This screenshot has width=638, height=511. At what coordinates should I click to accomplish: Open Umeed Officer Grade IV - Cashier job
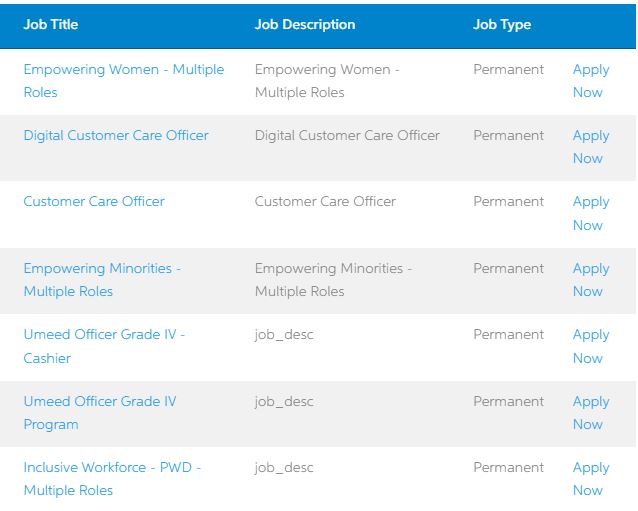104,346
